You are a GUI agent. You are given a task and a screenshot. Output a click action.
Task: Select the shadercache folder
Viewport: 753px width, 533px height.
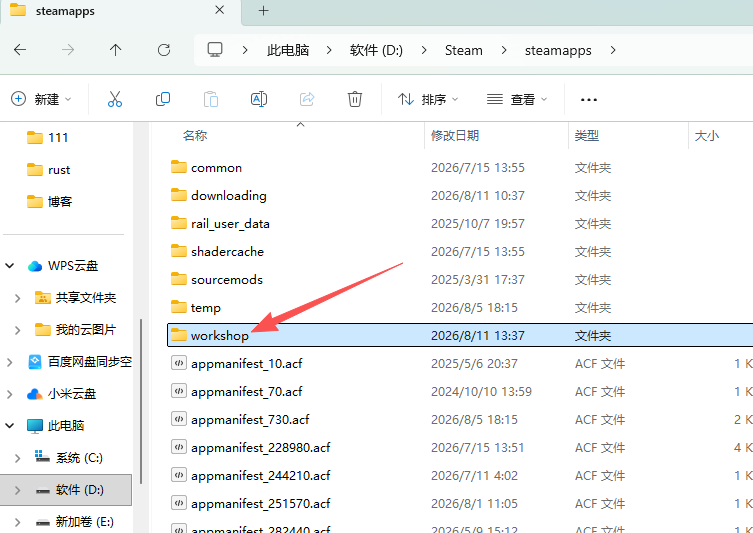(x=460, y=251)
